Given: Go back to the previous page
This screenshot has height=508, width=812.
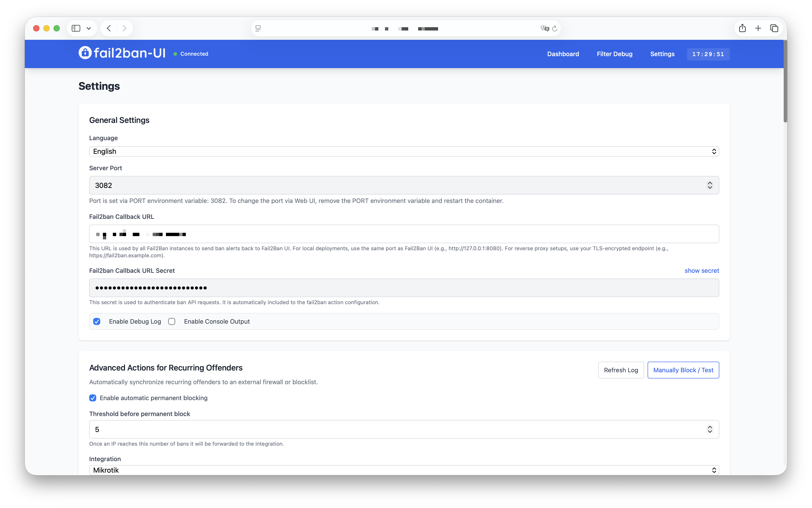Looking at the screenshot, I should pyautogui.click(x=109, y=28).
